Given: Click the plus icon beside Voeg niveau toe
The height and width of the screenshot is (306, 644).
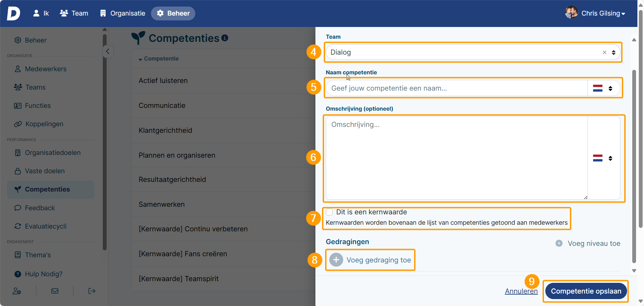Looking at the screenshot, I should [559, 243].
